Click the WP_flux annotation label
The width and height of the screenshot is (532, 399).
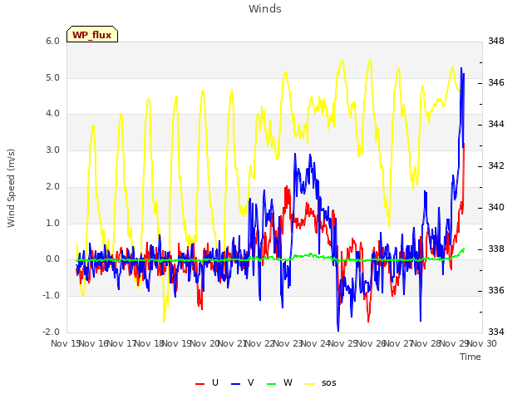pos(92,35)
